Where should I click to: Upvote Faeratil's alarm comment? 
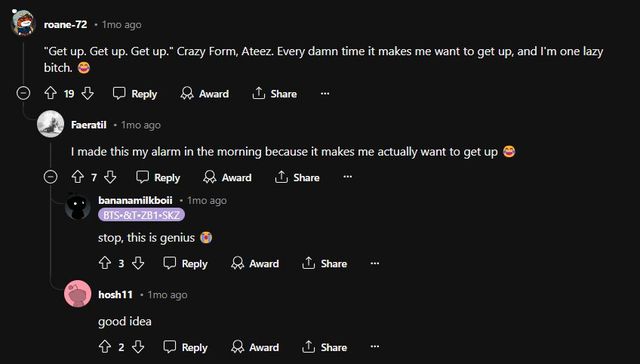pos(78,177)
